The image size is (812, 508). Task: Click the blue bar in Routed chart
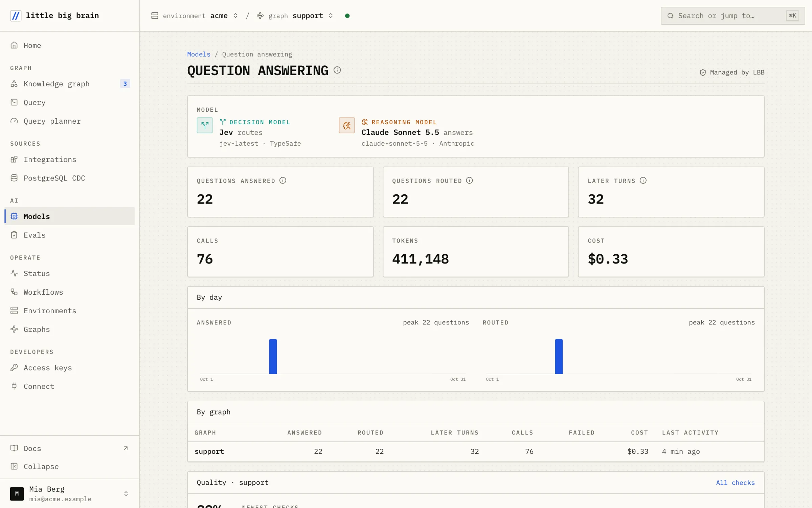pyautogui.click(x=559, y=356)
